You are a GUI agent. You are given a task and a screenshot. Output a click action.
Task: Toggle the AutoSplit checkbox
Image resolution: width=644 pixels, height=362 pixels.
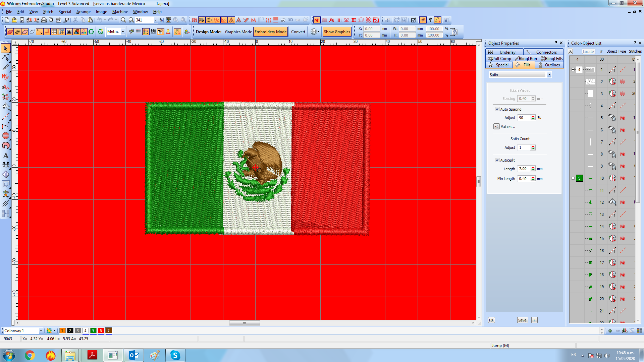pyautogui.click(x=497, y=160)
